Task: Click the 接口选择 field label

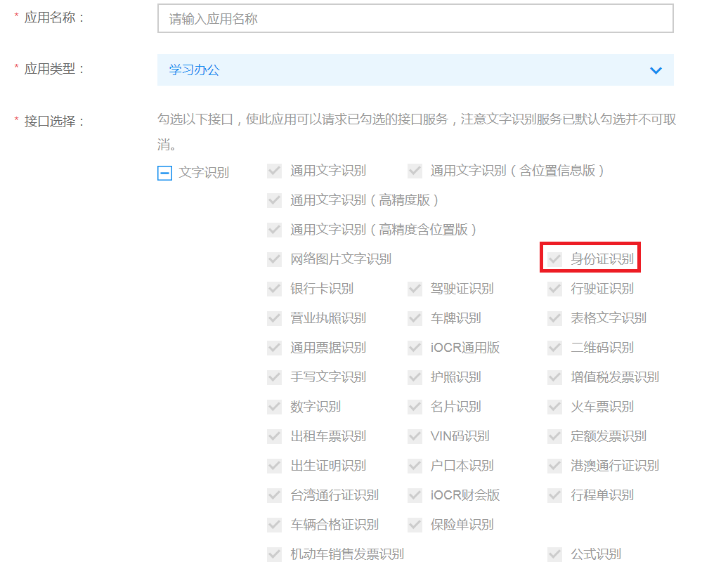Action: click(54, 122)
